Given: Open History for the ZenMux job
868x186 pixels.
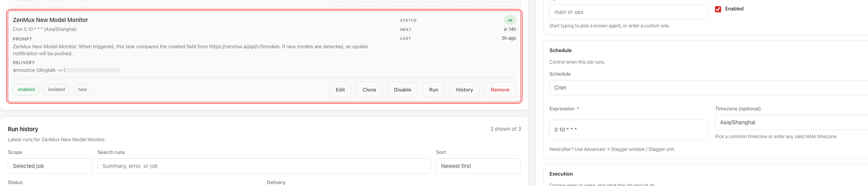Looking at the screenshot, I should 464,90.
